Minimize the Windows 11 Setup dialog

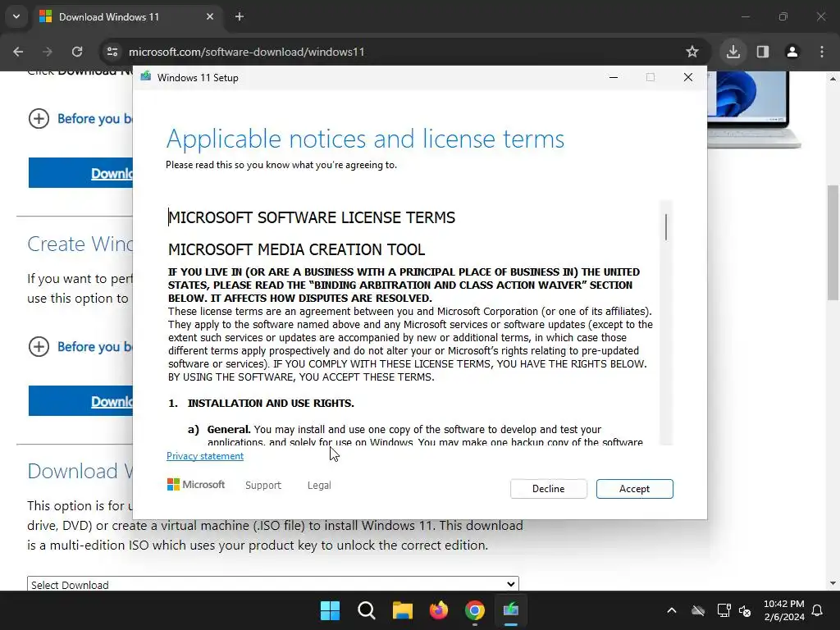(614, 77)
